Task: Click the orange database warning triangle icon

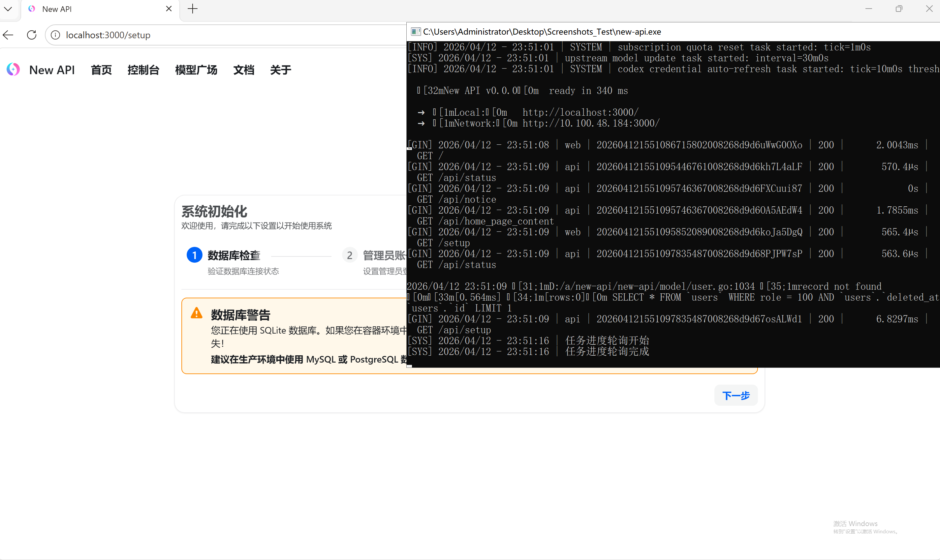Action: pos(196,313)
